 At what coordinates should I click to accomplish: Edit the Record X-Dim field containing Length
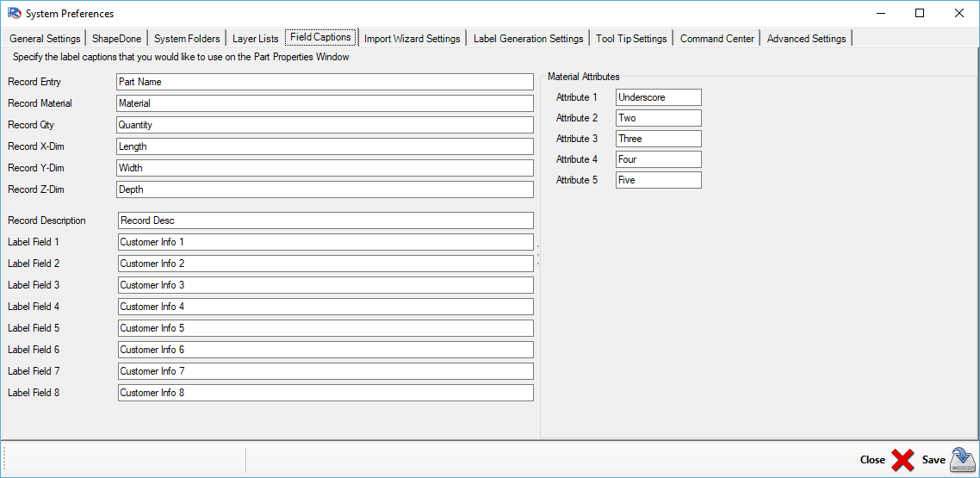325,146
